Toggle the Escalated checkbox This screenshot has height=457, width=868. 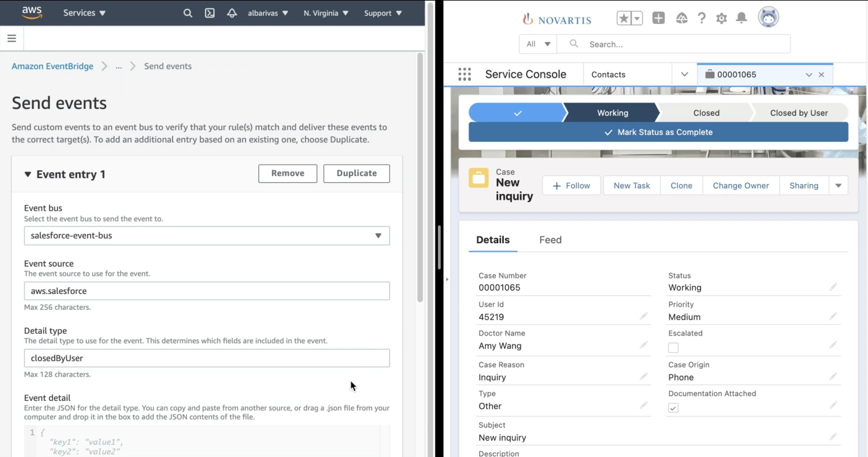coord(673,347)
